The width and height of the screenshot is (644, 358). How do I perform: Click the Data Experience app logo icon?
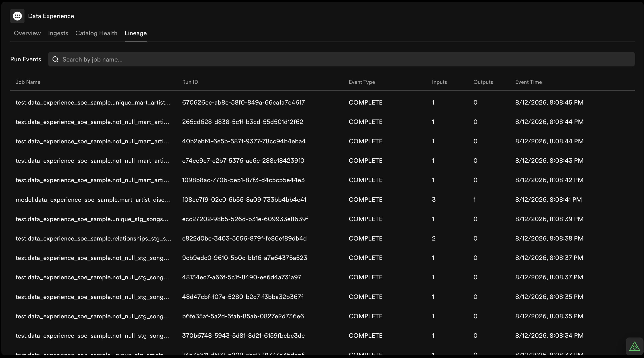tap(17, 16)
